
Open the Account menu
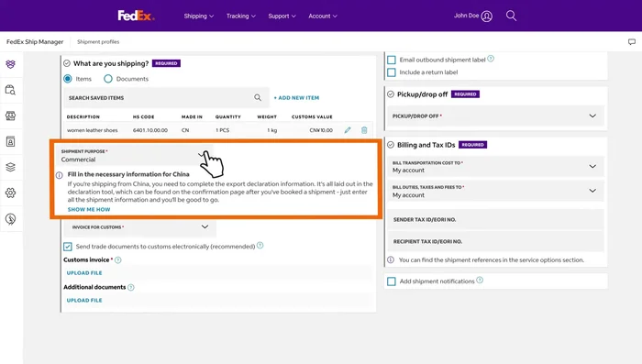coord(323,16)
